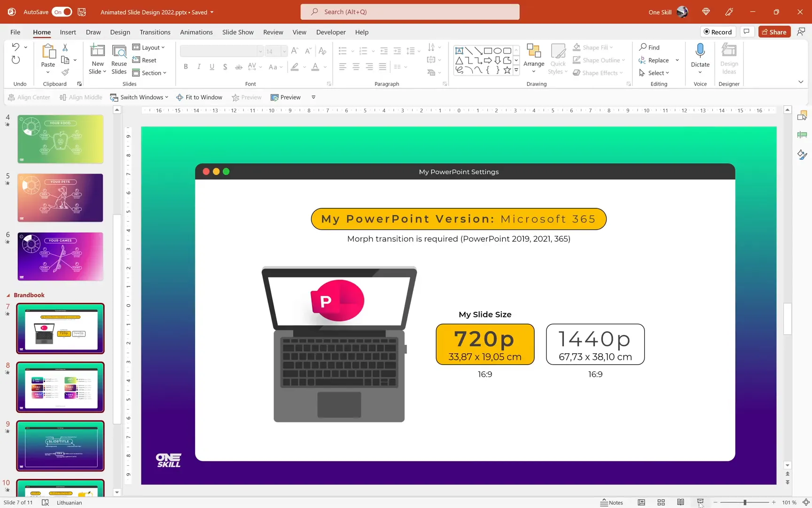812x508 pixels.
Task: Toggle text shadow
Action: (x=226, y=67)
